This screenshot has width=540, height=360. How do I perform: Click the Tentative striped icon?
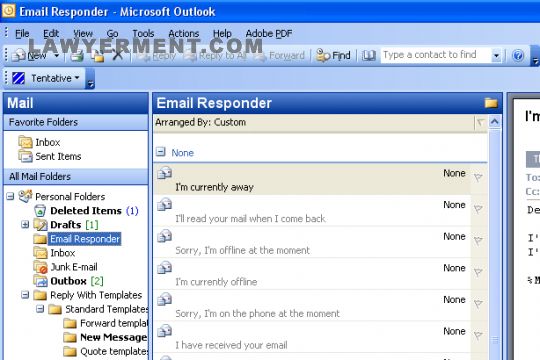coord(19,78)
